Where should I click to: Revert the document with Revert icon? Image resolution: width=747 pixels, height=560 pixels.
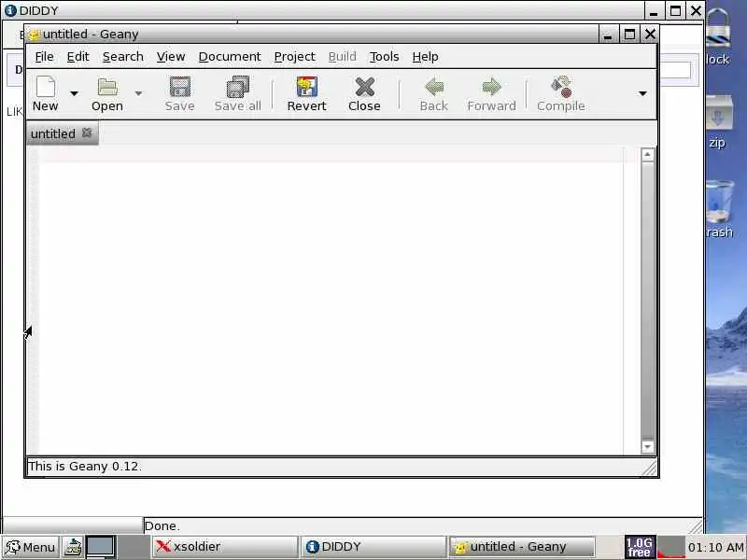click(307, 87)
